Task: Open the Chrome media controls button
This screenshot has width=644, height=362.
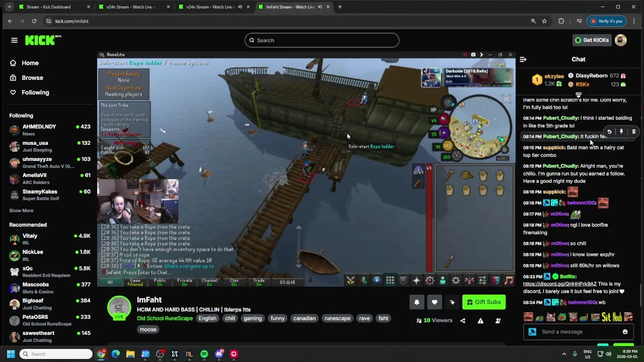Action: 579,21
